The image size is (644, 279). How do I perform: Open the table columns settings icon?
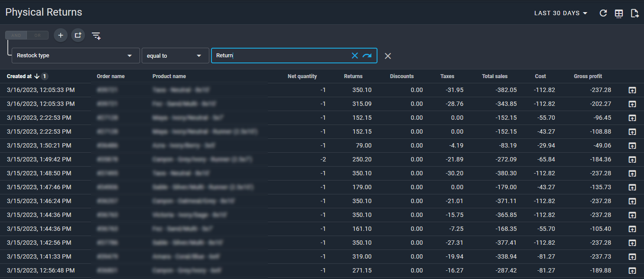coord(619,13)
